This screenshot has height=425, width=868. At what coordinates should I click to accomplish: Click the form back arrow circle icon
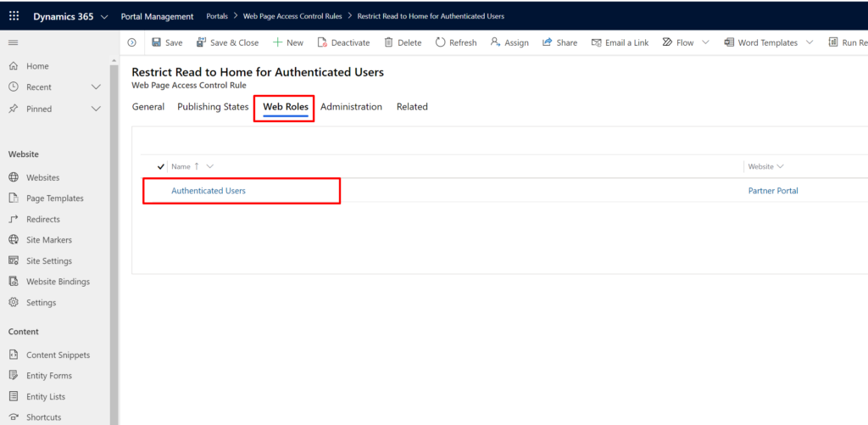(x=131, y=42)
